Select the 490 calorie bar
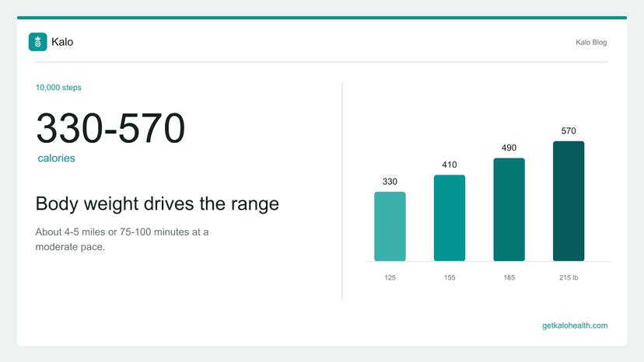The height and width of the screenshot is (362, 644). click(509, 209)
